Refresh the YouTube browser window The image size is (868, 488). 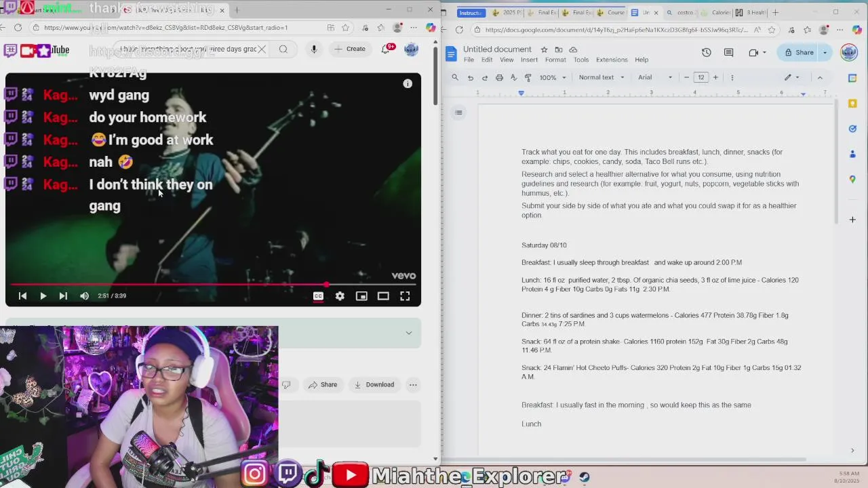18,28
